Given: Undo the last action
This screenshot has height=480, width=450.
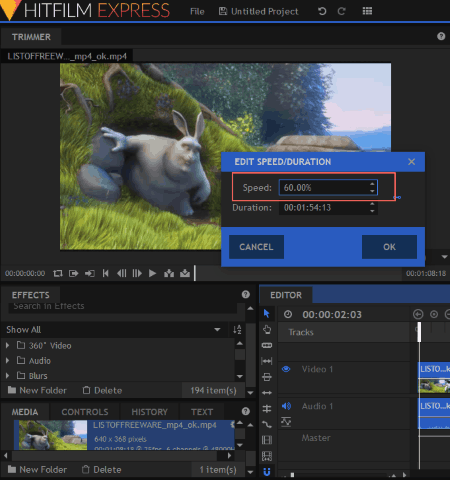Looking at the screenshot, I should tap(322, 11).
